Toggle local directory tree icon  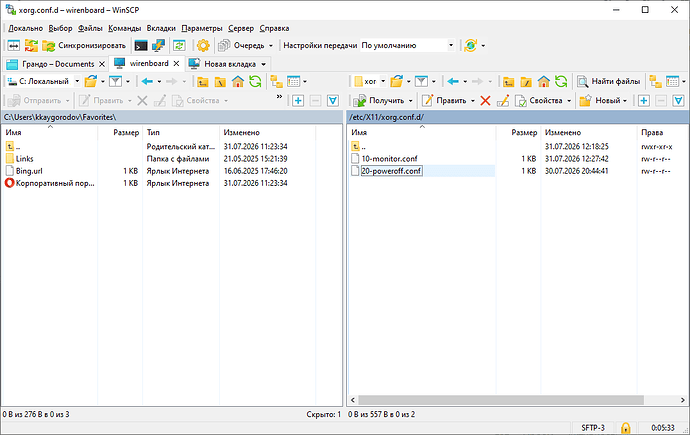coord(276,81)
